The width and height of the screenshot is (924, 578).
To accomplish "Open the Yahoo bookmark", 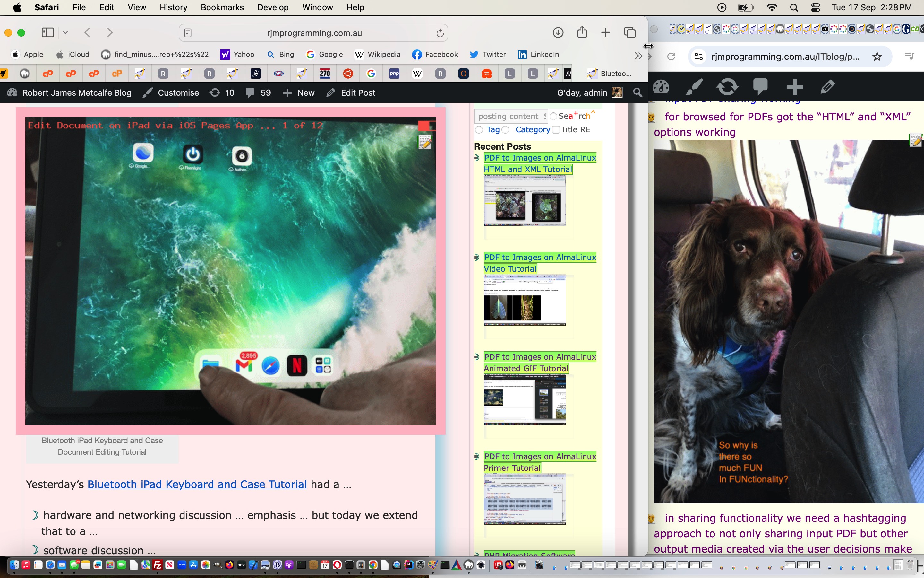I will tap(237, 54).
